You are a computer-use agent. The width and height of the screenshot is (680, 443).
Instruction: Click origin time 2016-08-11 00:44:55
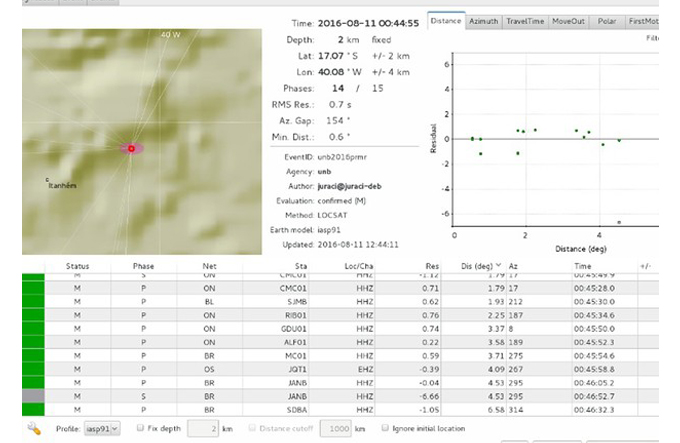click(x=368, y=23)
